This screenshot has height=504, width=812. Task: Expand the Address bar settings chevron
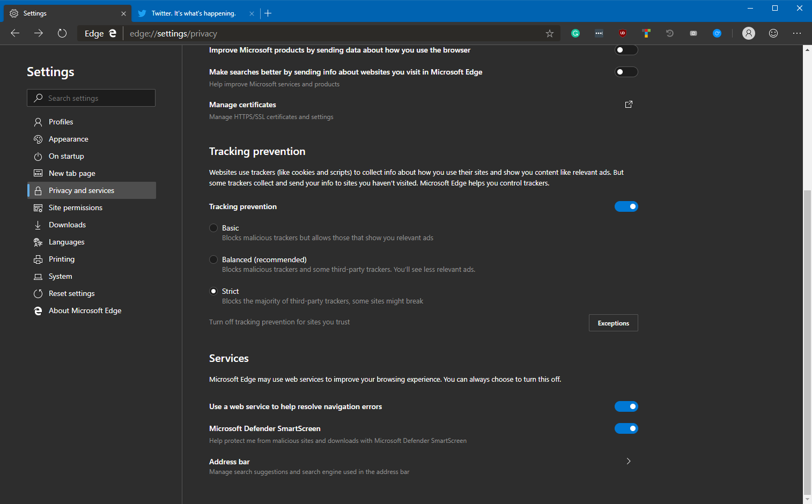click(x=629, y=461)
